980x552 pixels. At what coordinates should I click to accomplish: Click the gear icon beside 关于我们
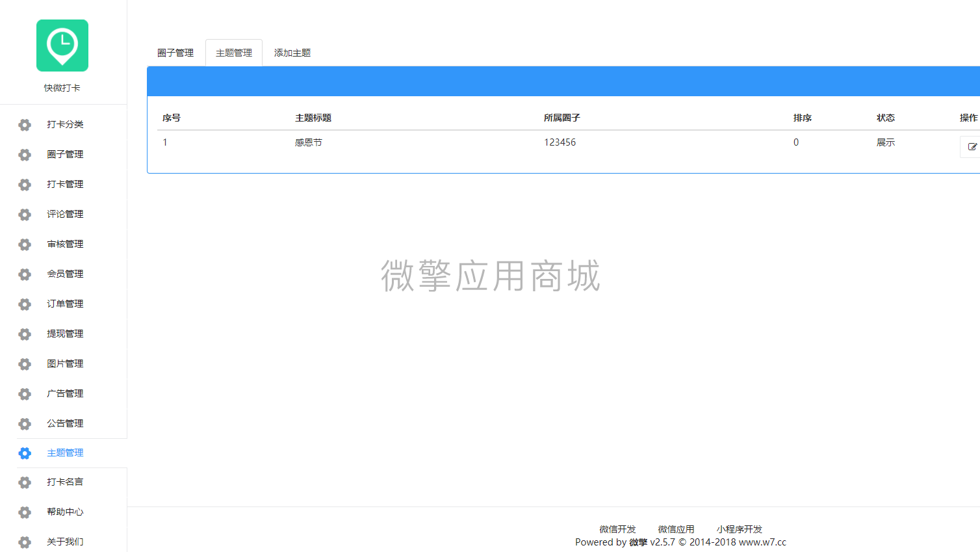coord(24,542)
